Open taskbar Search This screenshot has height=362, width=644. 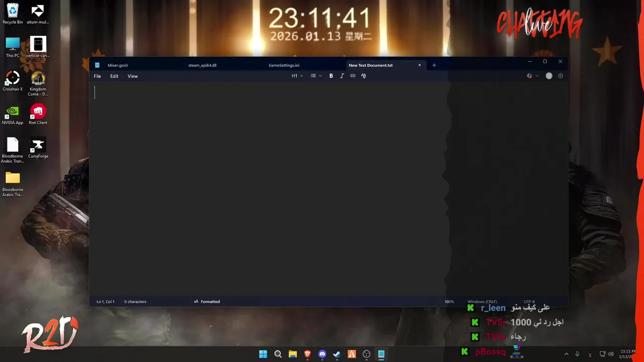pos(278,354)
